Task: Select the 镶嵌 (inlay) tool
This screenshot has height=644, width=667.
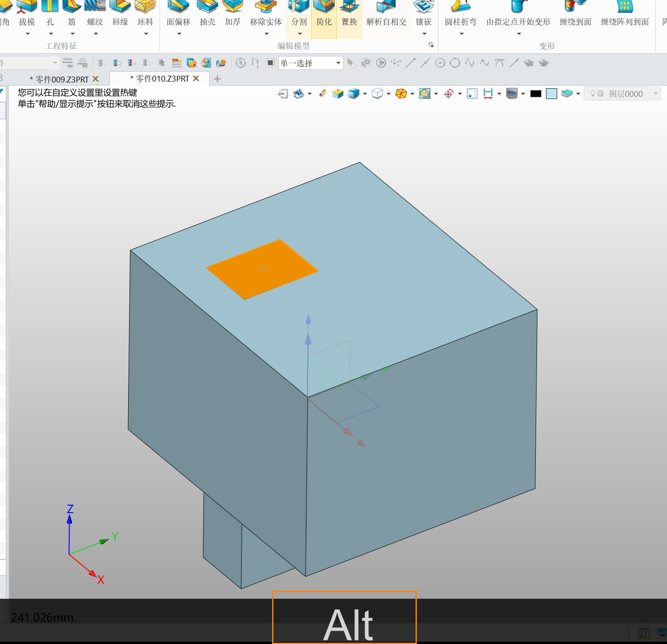Action: click(x=424, y=13)
